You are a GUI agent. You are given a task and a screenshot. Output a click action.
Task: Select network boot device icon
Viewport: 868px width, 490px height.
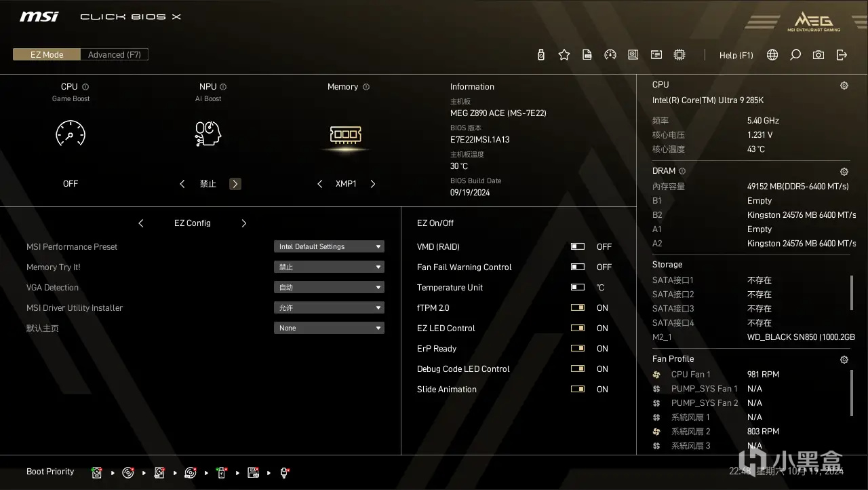pyautogui.click(x=284, y=472)
